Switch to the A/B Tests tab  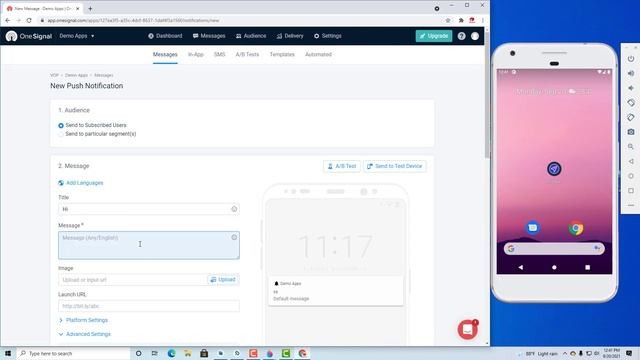click(x=247, y=54)
